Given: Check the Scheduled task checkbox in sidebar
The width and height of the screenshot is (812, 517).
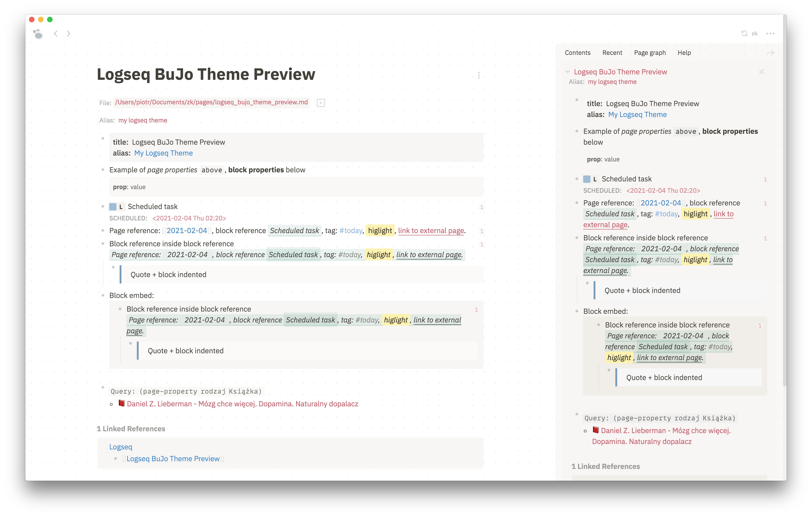Looking at the screenshot, I should (x=587, y=179).
